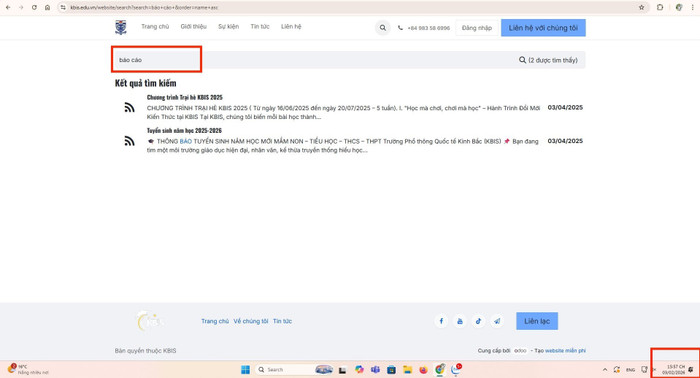Reload the page with the refresh icon
This screenshot has width=700, height=378.
34,8
